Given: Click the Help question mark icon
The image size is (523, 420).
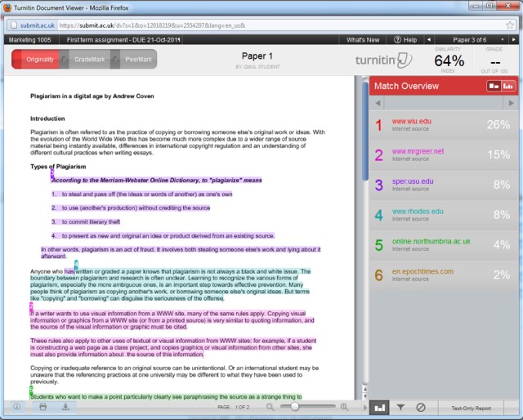Looking at the screenshot, I should point(397,40).
